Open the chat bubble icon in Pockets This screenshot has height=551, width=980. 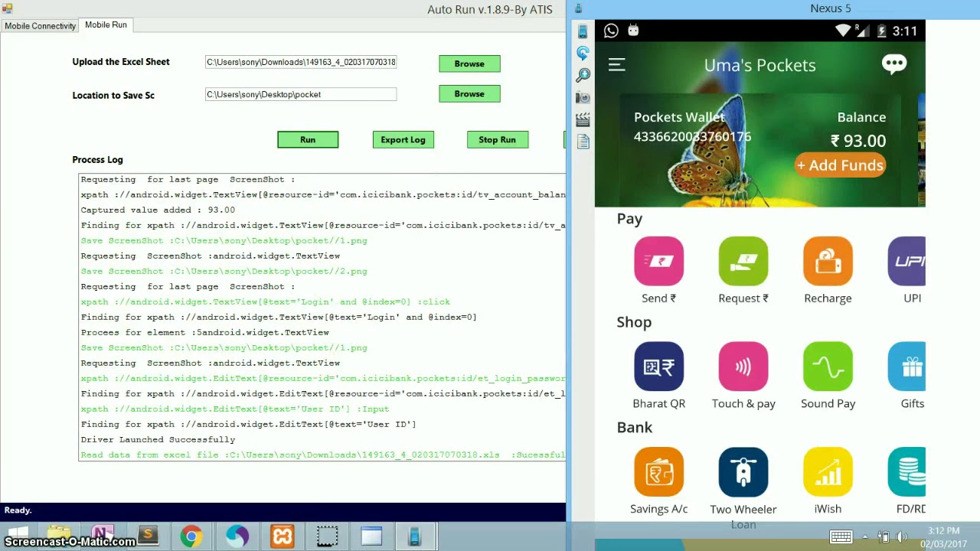[x=893, y=64]
